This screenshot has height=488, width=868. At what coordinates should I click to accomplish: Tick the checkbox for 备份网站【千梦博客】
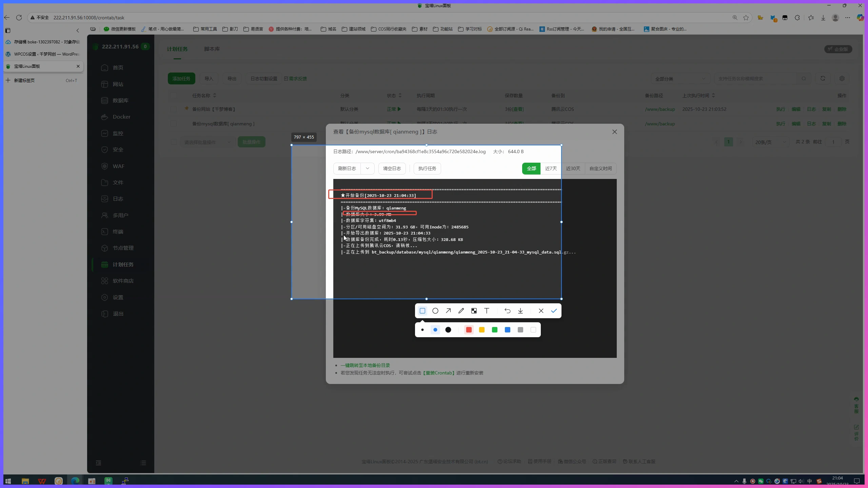pos(174,109)
